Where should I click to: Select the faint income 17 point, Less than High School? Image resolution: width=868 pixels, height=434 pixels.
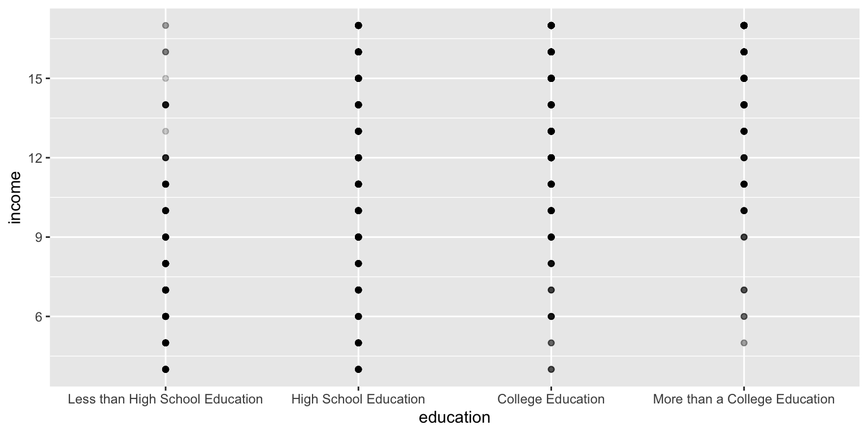166,25
